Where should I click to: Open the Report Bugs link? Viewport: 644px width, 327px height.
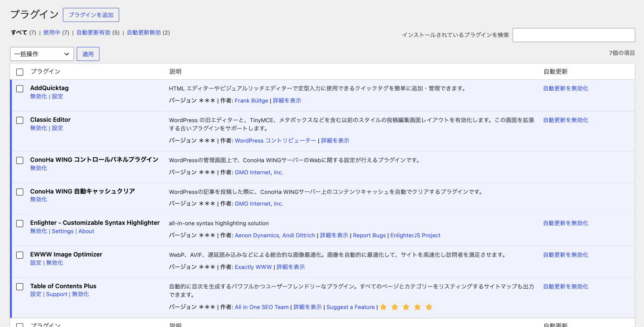(x=369, y=235)
